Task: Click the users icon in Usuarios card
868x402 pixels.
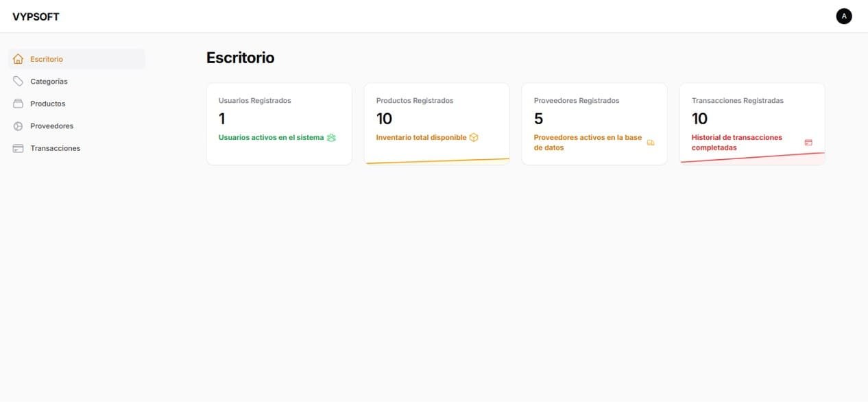Action: click(331, 138)
